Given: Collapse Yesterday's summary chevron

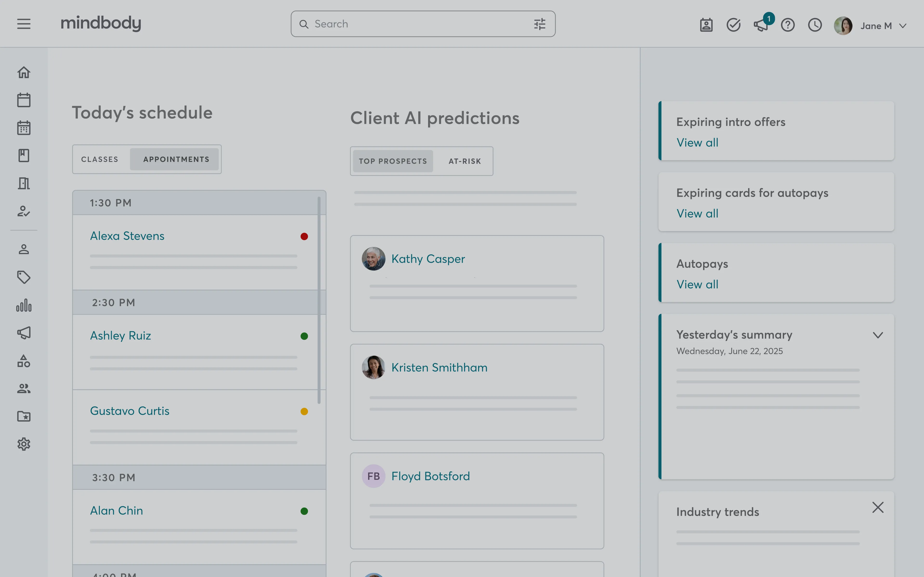Looking at the screenshot, I should [877, 335].
